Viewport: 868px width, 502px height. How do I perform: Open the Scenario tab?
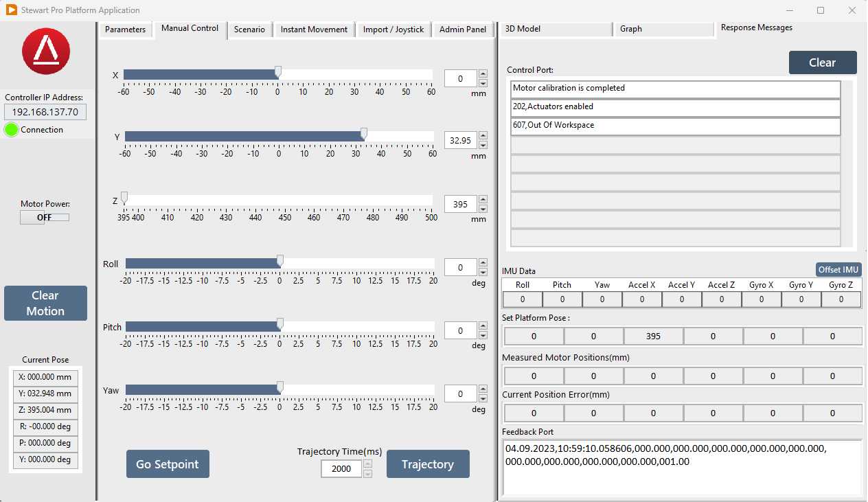tap(249, 30)
